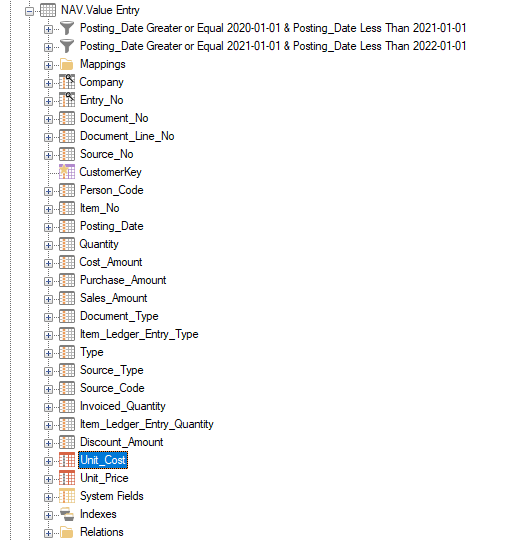
Task: Click the red Unit_Price field icon
Action: tap(67, 478)
